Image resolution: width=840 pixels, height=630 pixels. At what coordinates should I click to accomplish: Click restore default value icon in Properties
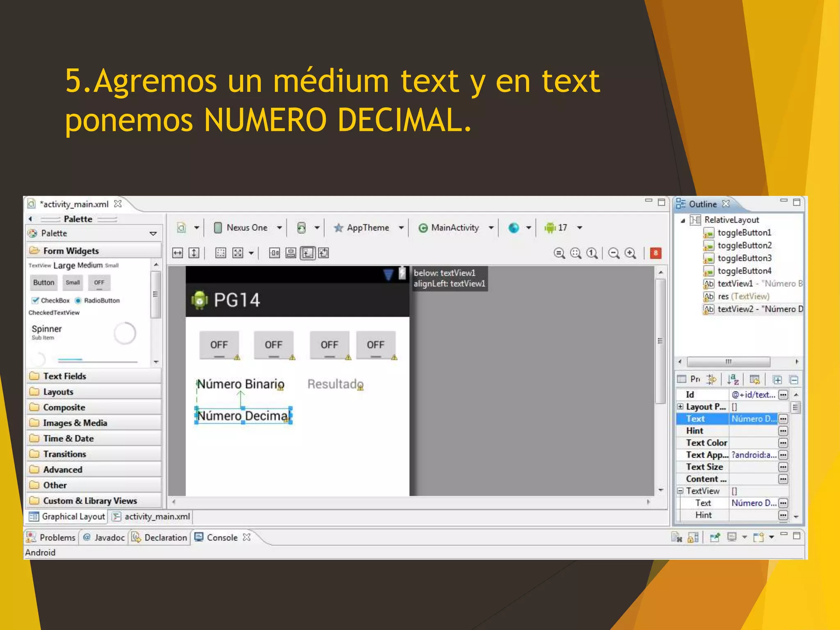(755, 379)
